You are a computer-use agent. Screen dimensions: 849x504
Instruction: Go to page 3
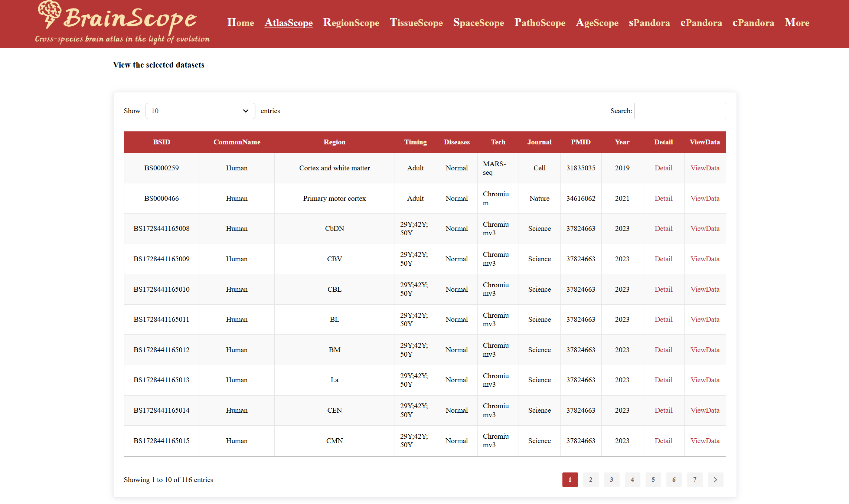click(x=611, y=480)
